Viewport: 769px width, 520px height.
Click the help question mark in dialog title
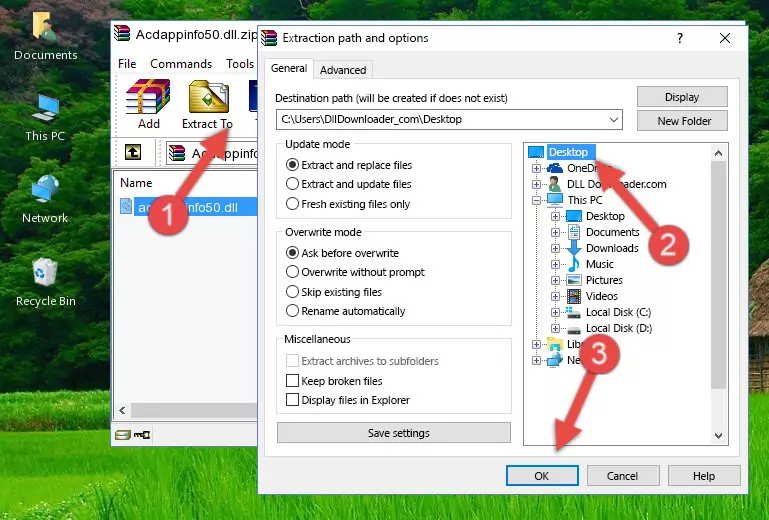point(680,38)
